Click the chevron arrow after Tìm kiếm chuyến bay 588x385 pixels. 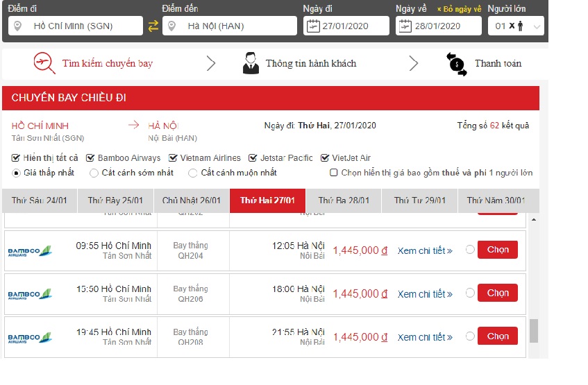[211, 63]
